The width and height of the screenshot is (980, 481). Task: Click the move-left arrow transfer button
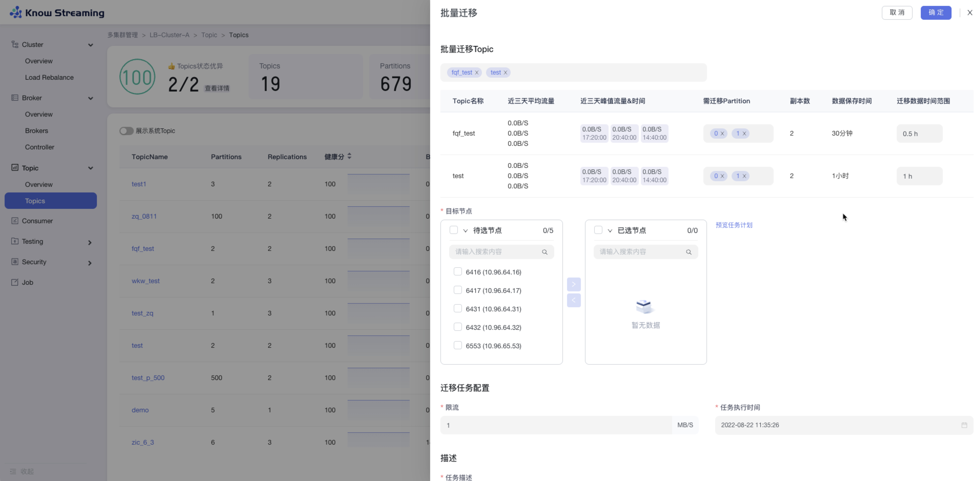573,300
